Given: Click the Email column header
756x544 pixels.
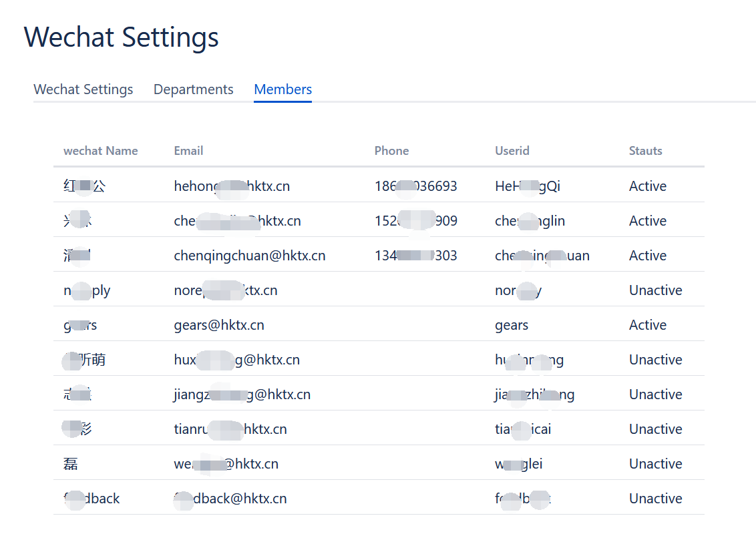Looking at the screenshot, I should pyautogui.click(x=188, y=151).
